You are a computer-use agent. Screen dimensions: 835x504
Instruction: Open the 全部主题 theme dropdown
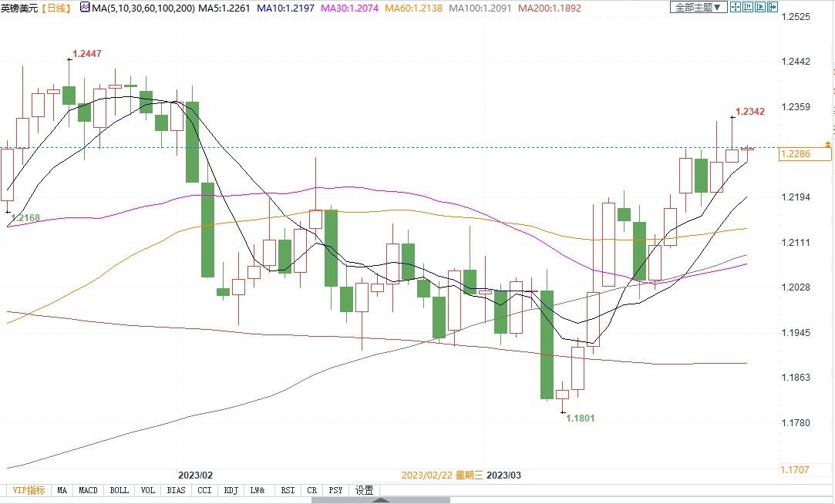coord(699,7)
